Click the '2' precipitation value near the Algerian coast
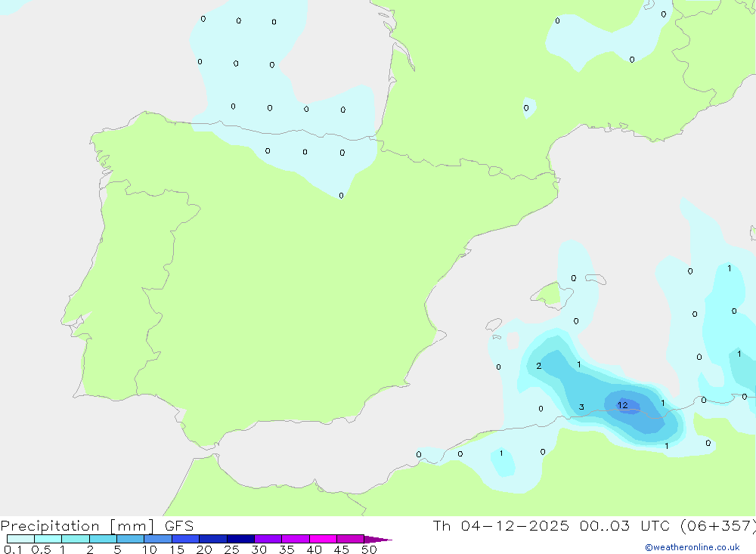This screenshot has height=554, width=756. click(x=539, y=366)
